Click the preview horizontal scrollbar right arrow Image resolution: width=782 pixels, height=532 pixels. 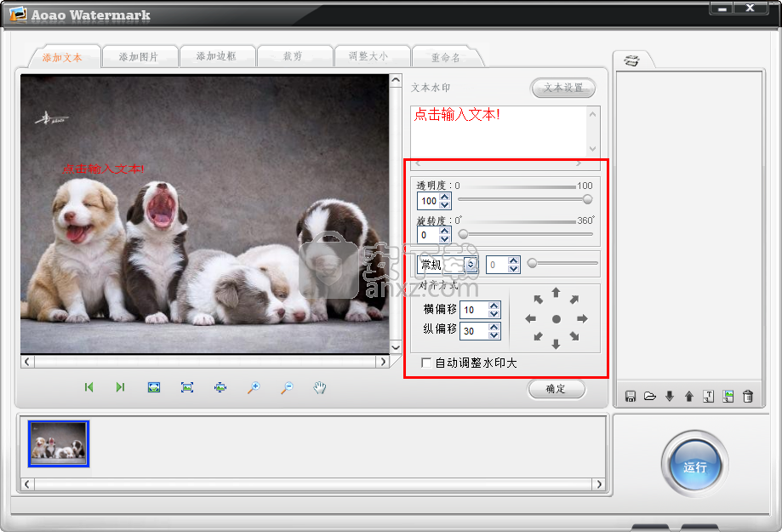383,362
